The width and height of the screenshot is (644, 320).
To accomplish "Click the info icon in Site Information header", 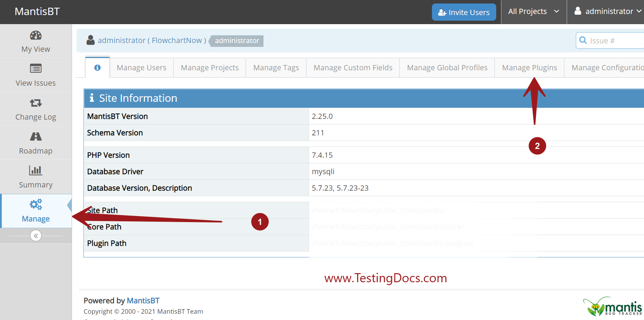I will click(92, 98).
